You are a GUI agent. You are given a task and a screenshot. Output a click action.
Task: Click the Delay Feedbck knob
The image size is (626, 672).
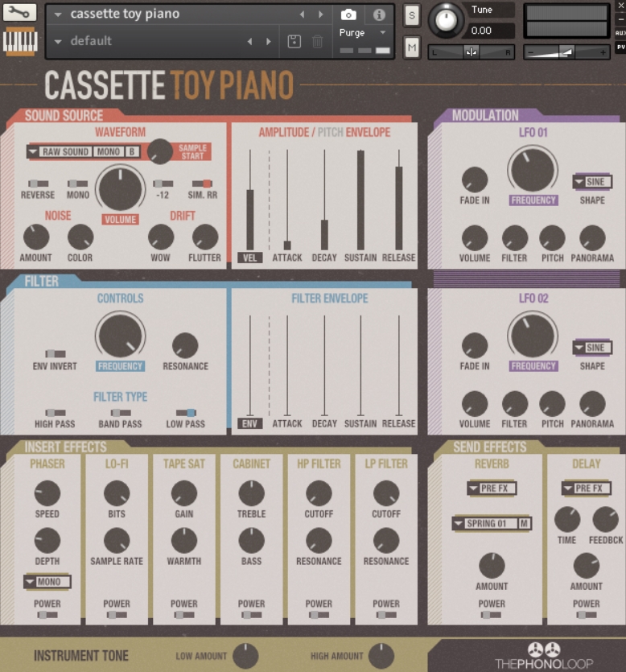coord(605,519)
